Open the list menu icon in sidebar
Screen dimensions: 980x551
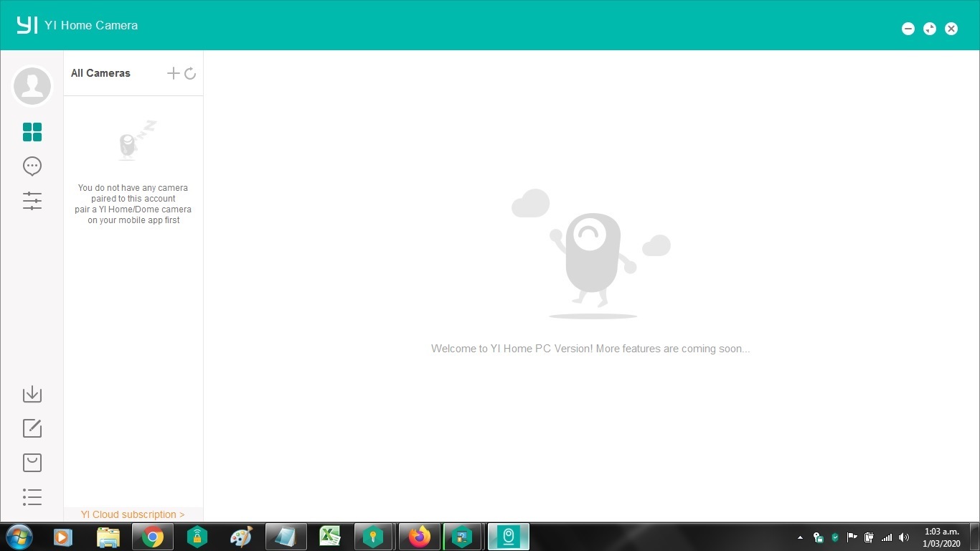[x=32, y=497]
